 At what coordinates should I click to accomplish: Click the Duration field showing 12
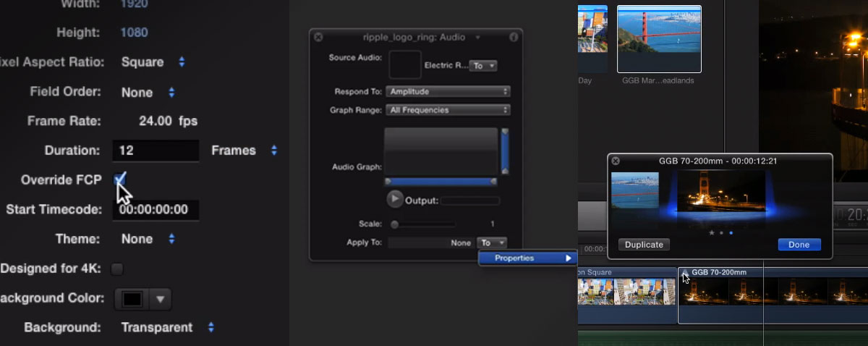pyautogui.click(x=156, y=151)
